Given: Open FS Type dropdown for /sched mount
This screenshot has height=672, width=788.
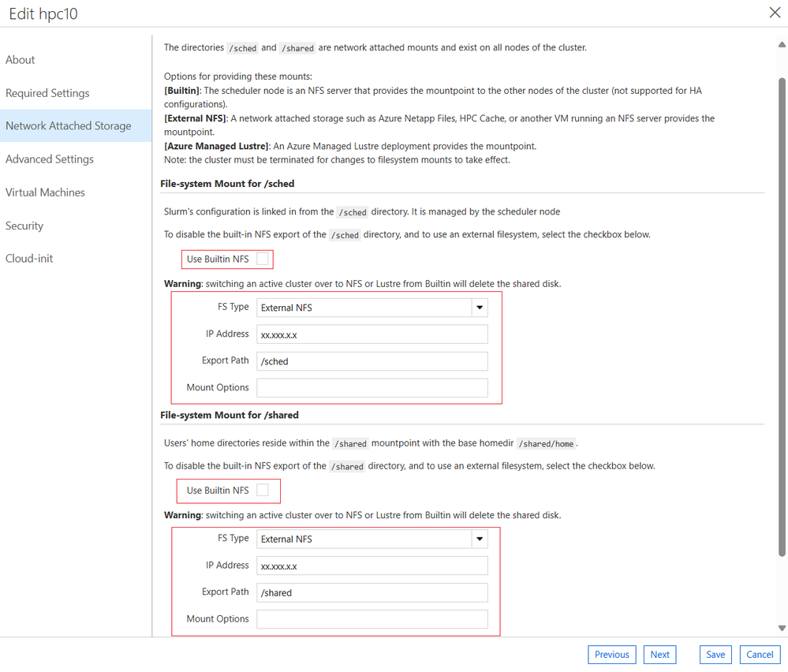Looking at the screenshot, I should pos(372,308).
